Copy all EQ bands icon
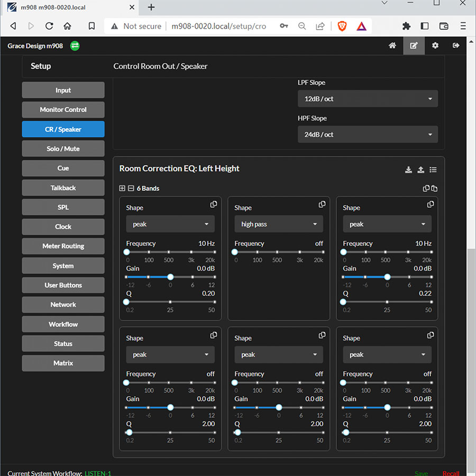 [x=426, y=188]
